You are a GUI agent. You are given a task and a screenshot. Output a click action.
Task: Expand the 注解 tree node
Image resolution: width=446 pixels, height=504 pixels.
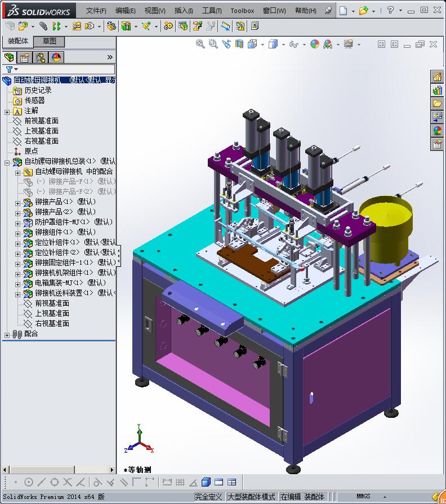click(x=7, y=112)
